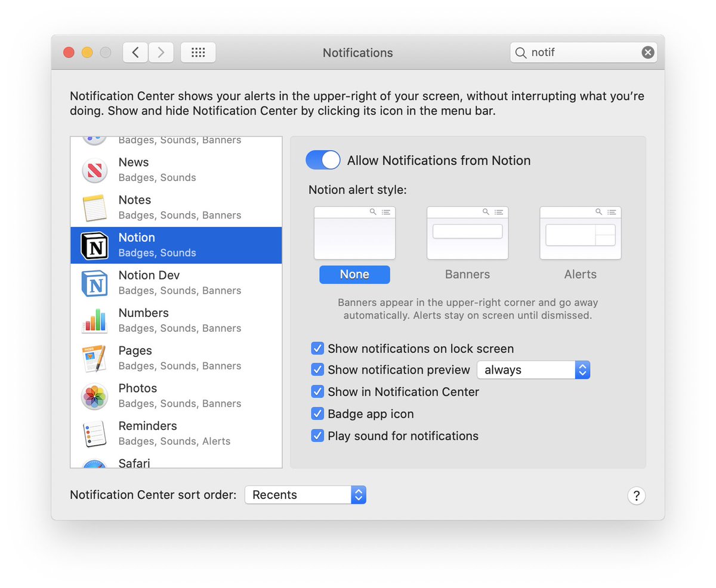Click the blue Notion Dev icon
716x588 pixels.
(94, 283)
